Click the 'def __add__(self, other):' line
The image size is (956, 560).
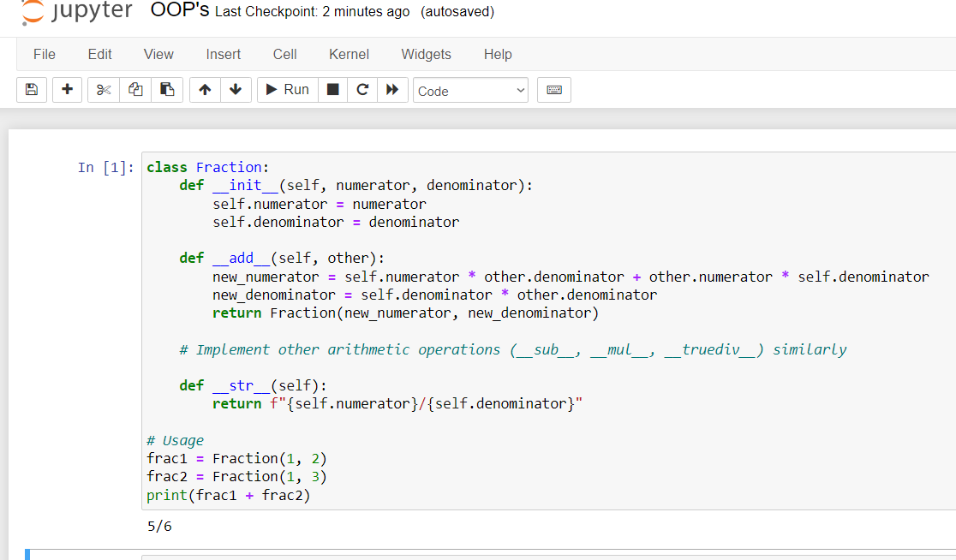click(x=282, y=259)
